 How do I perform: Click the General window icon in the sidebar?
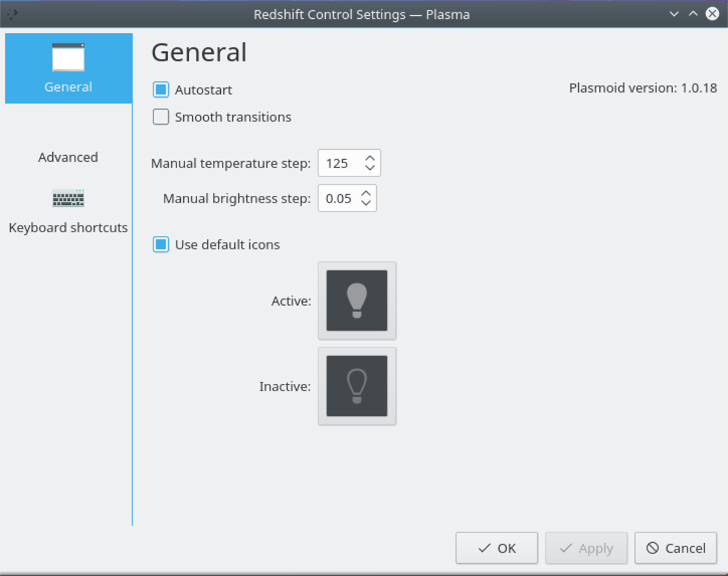[69, 57]
